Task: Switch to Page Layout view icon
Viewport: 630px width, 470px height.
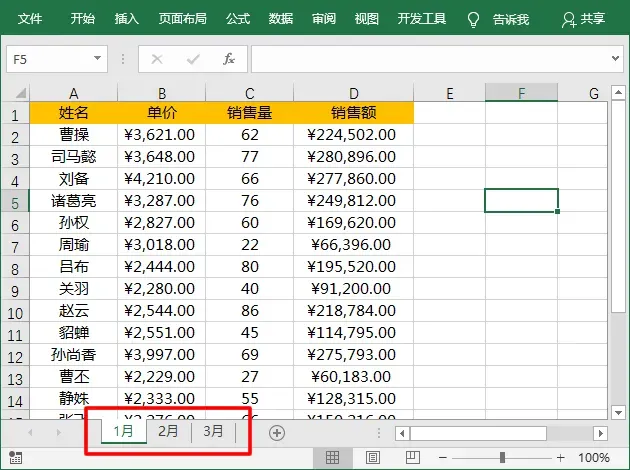Action: tap(372, 458)
